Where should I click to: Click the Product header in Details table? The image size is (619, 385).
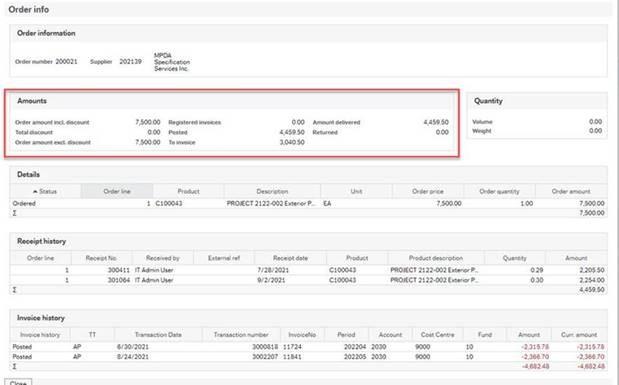(x=188, y=191)
